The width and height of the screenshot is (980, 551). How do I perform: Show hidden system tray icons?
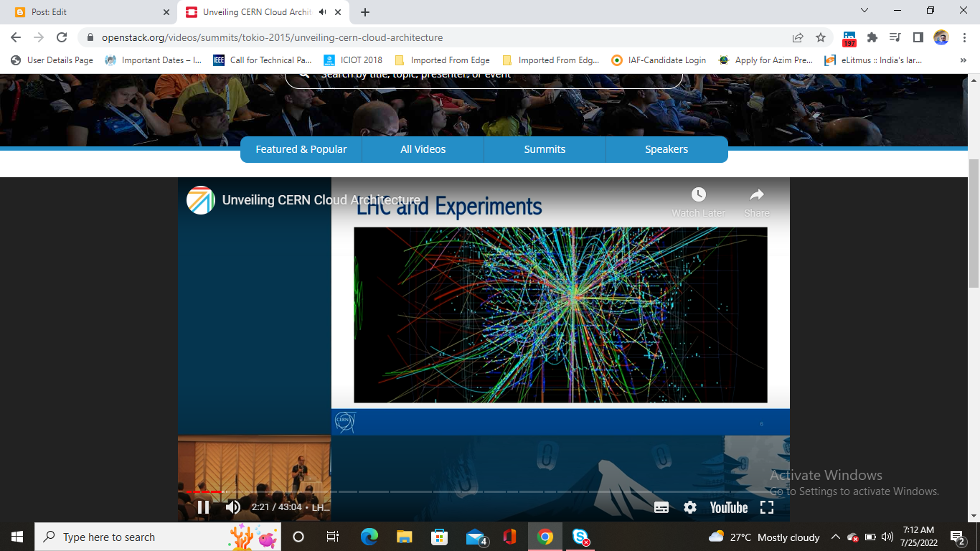[835, 537]
